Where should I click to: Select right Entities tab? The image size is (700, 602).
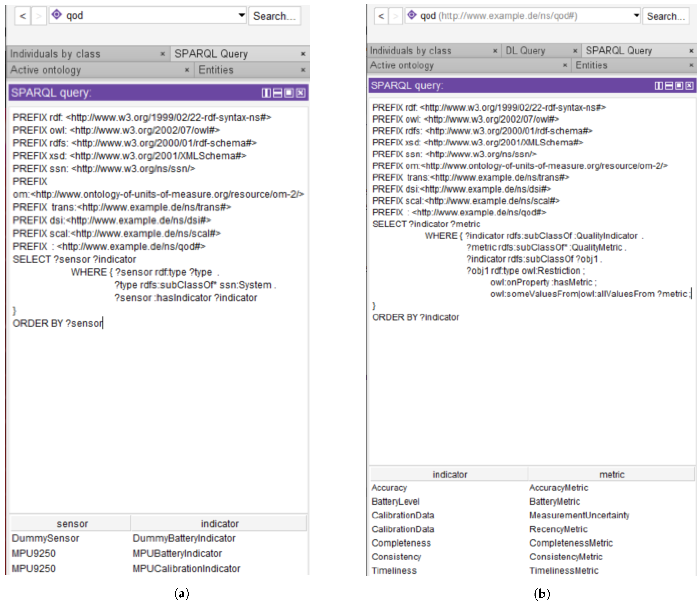pyautogui.click(x=591, y=65)
